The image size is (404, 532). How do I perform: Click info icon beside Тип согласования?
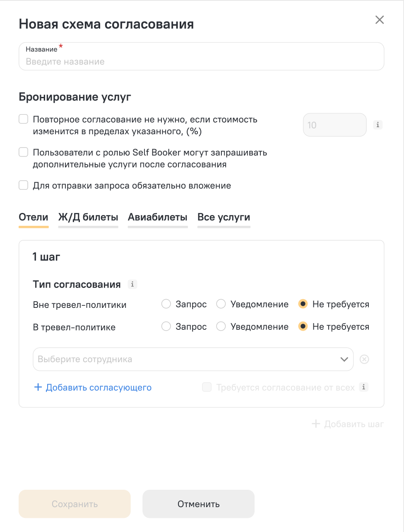pyautogui.click(x=132, y=284)
